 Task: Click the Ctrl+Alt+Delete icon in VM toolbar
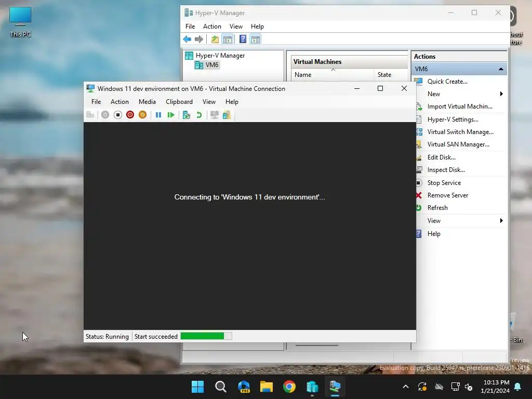(x=90, y=115)
